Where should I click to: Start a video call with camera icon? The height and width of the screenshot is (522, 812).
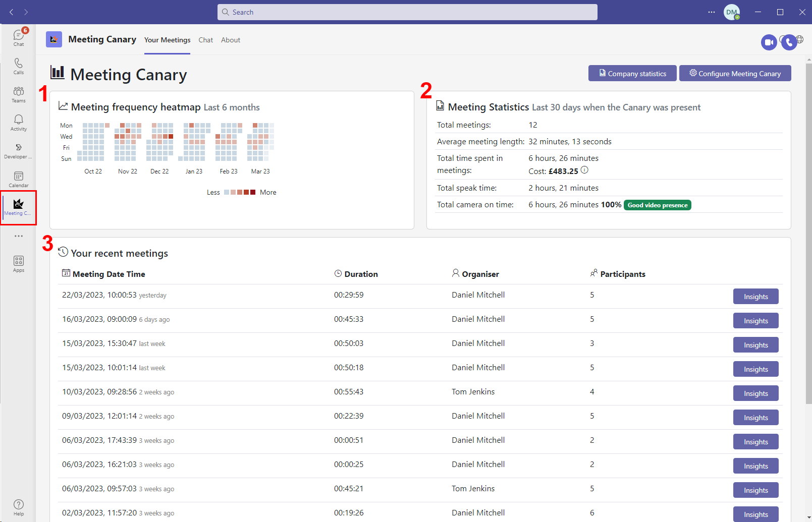click(x=769, y=42)
